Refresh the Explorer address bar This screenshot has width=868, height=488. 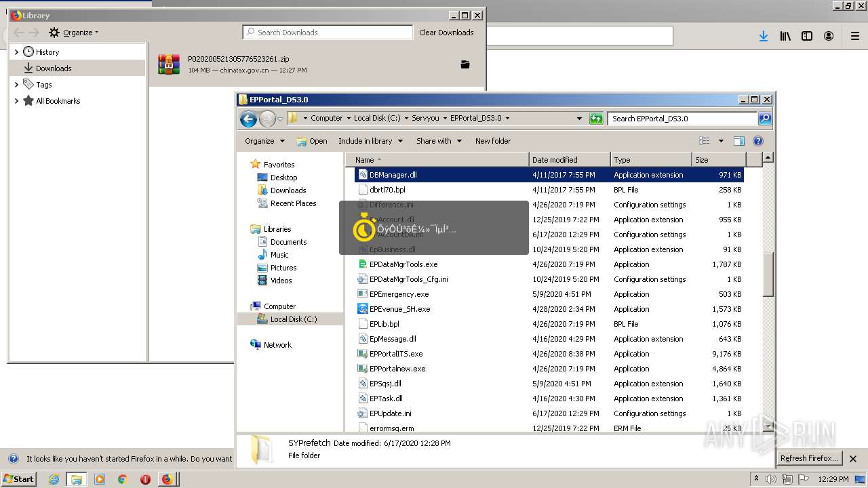(596, 119)
